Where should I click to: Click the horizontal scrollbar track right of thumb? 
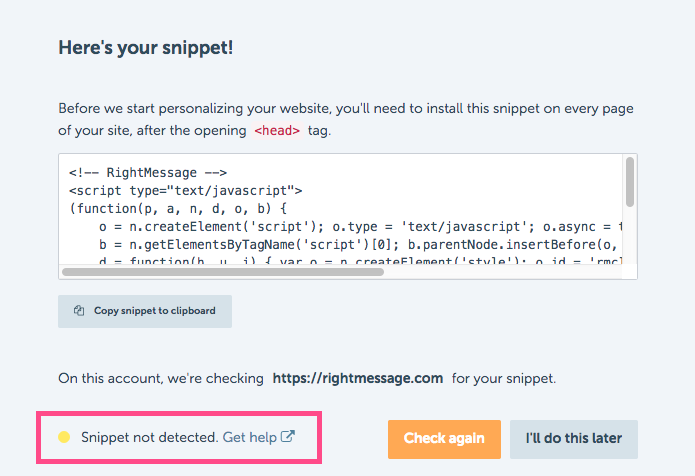click(x=503, y=272)
